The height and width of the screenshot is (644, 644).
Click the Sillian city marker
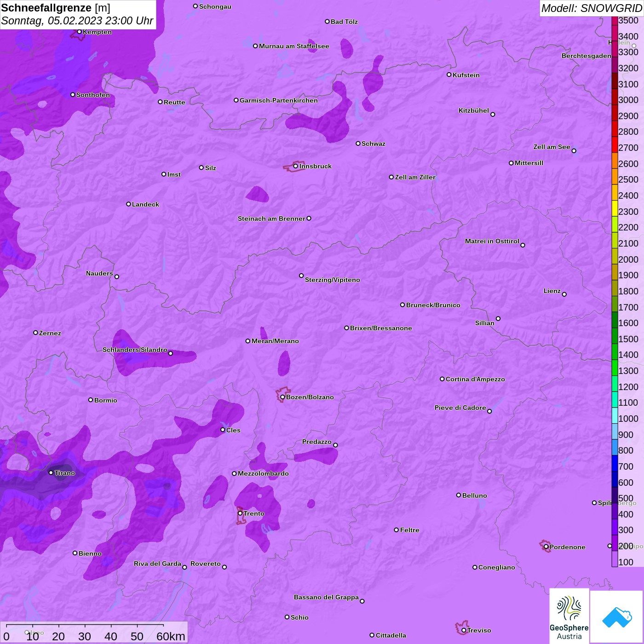[498, 318]
